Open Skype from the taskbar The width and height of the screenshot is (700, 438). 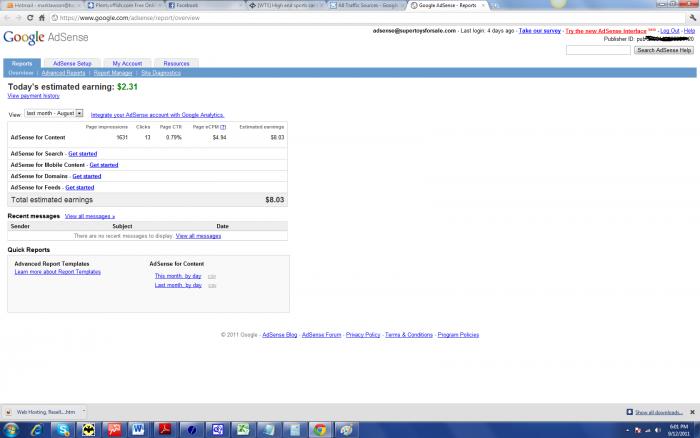tap(62, 430)
